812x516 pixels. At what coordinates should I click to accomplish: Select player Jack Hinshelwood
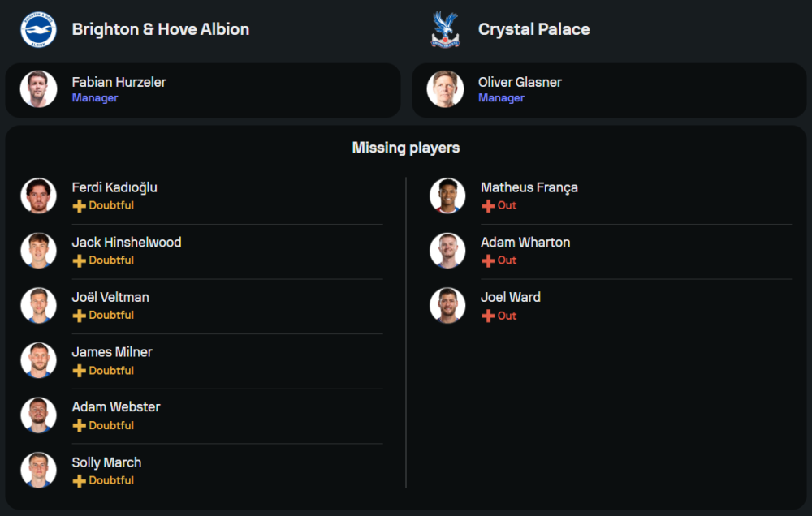[126, 243]
